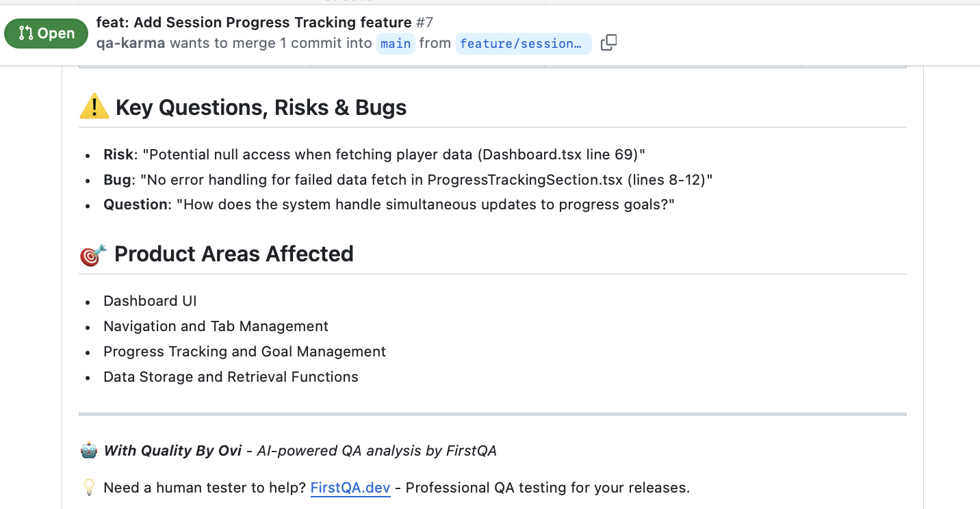This screenshot has width=980, height=509.
Task: Open the feature/session head branch label
Action: (x=523, y=44)
